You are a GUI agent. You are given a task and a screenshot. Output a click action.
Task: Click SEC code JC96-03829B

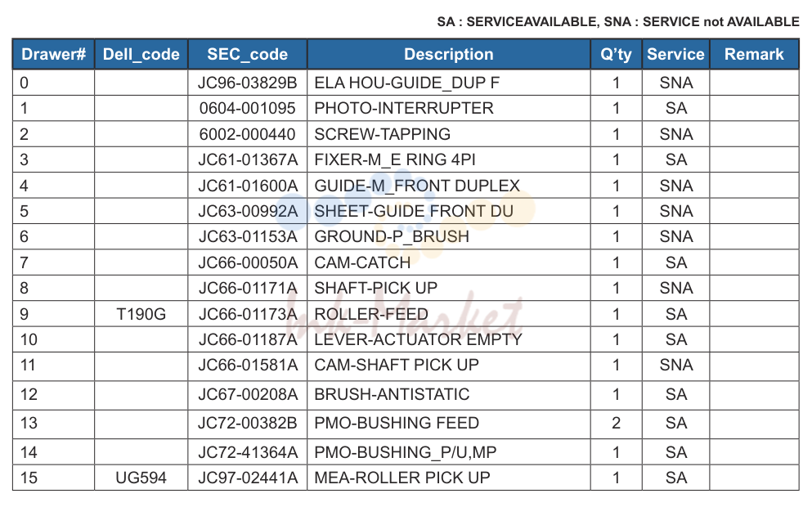(247, 83)
